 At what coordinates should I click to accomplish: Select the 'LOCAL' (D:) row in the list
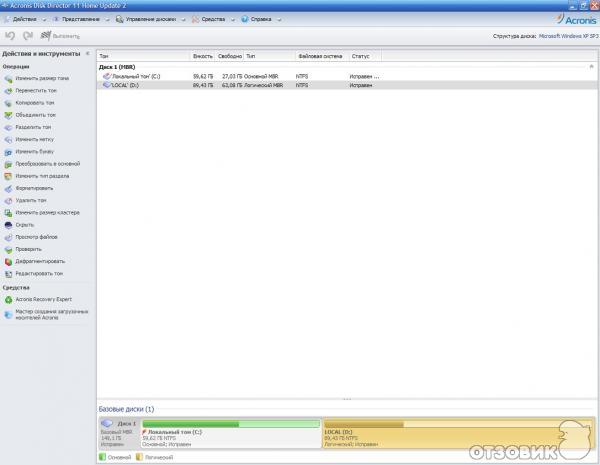click(x=347, y=85)
